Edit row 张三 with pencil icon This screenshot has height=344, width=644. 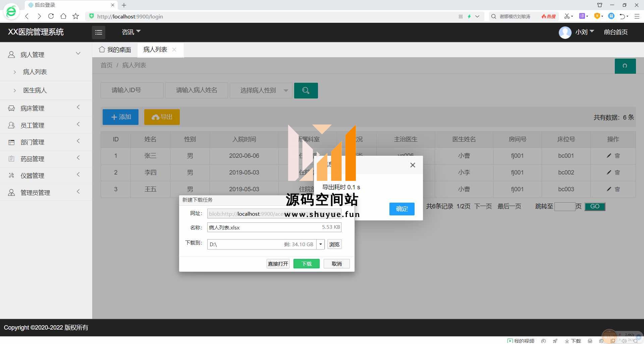(x=609, y=155)
